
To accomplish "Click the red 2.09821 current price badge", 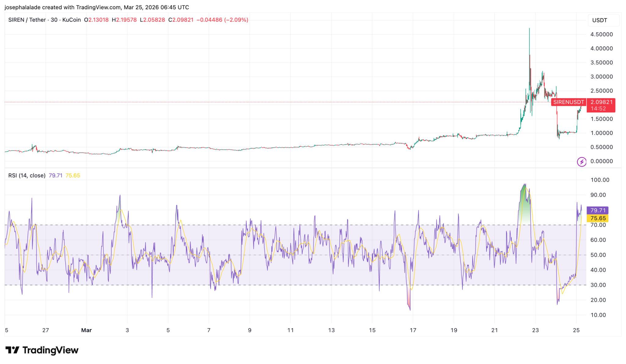I will tap(601, 102).
